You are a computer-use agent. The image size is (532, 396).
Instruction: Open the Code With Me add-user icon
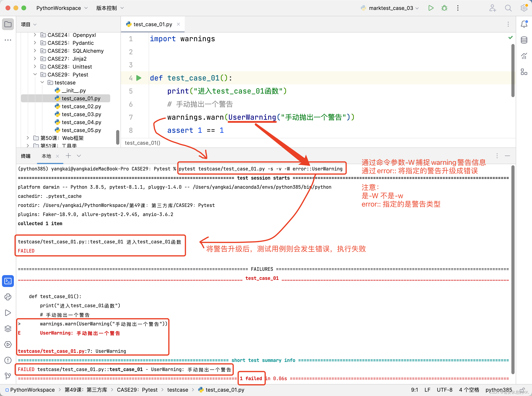(x=492, y=8)
